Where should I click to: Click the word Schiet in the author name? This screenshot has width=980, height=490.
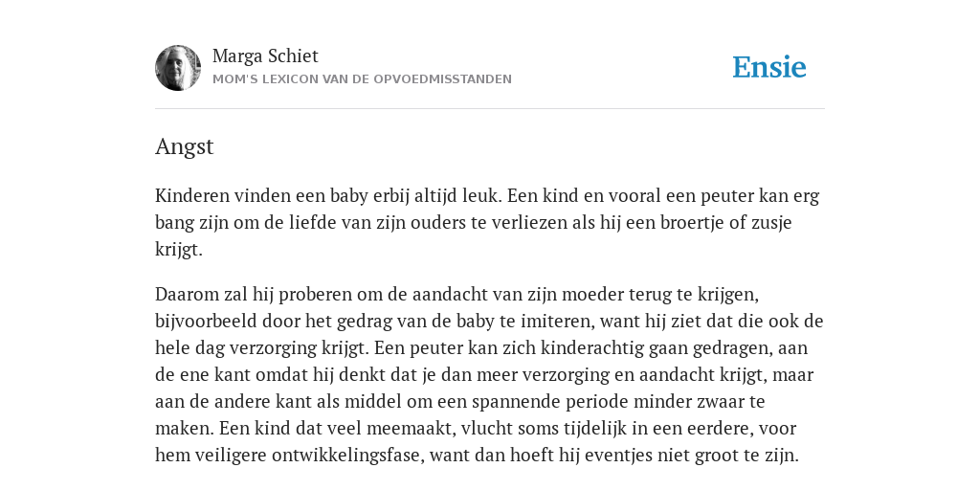(x=294, y=56)
